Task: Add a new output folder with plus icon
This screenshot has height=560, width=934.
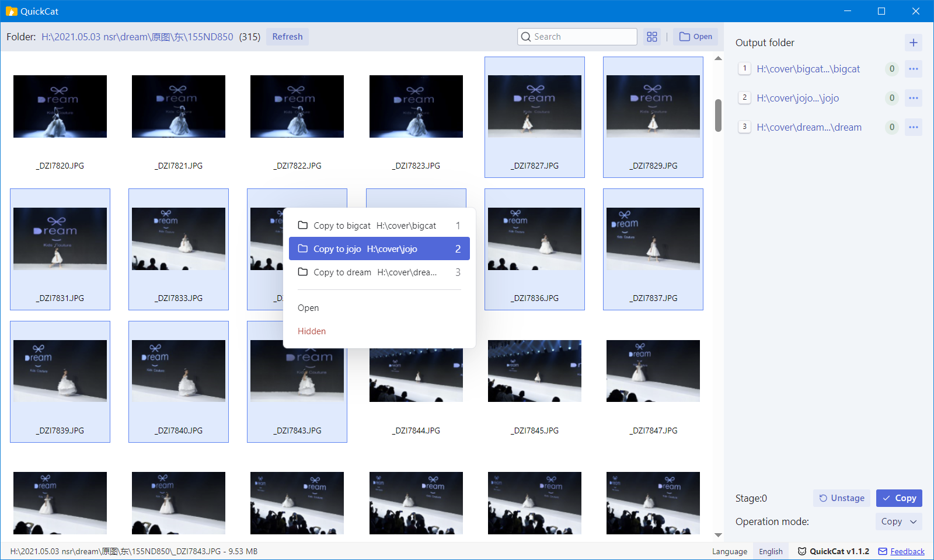Action: pos(913,43)
